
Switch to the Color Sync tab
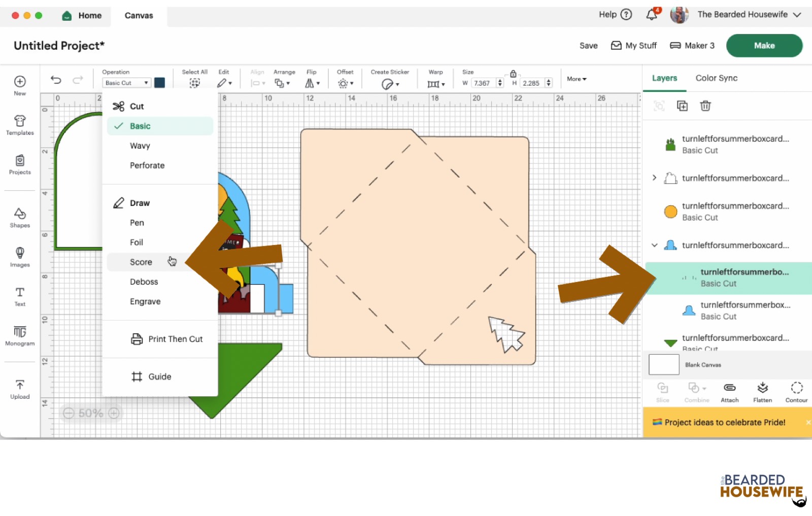tap(716, 78)
